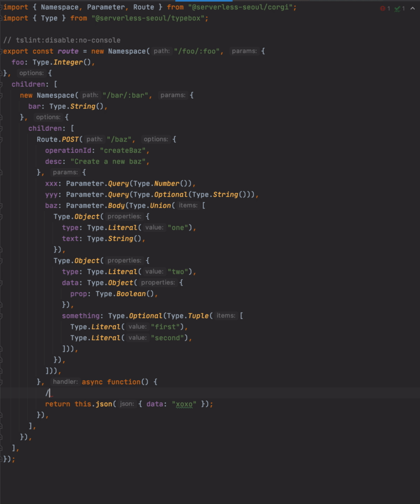Click 'Number' in the xxx query line
The image size is (420, 504).
tap(166, 184)
